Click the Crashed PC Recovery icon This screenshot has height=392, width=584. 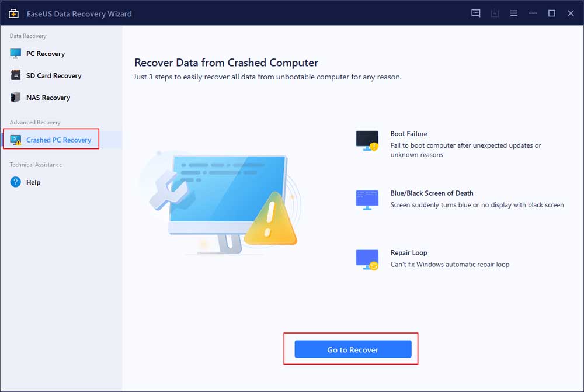click(x=16, y=140)
